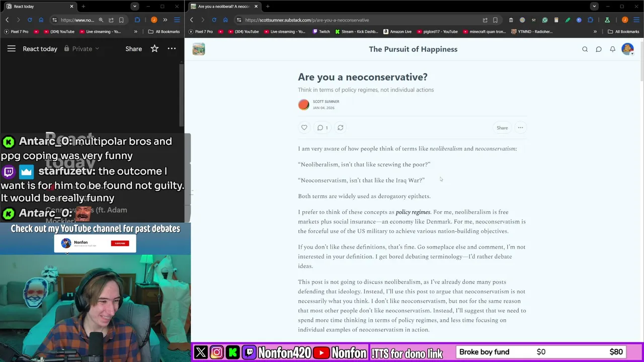Open tab search dropdown in left window
The height and width of the screenshot is (362, 644).
(134, 7)
